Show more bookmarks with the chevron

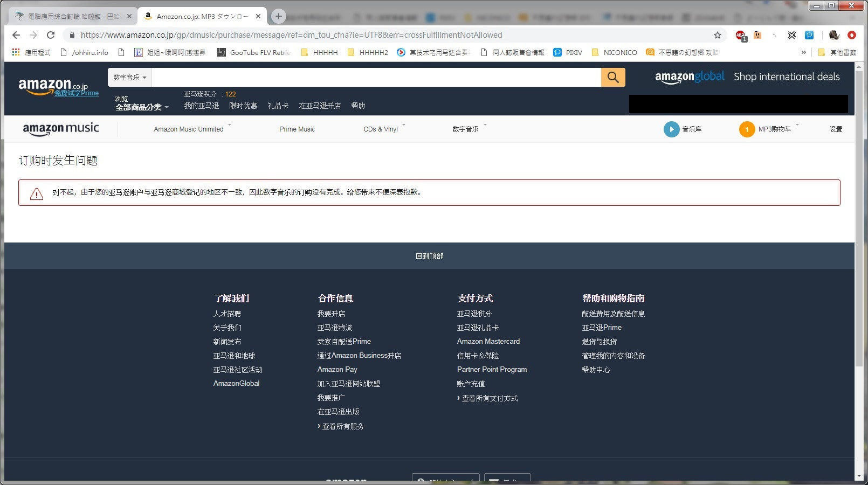[804, 52]
